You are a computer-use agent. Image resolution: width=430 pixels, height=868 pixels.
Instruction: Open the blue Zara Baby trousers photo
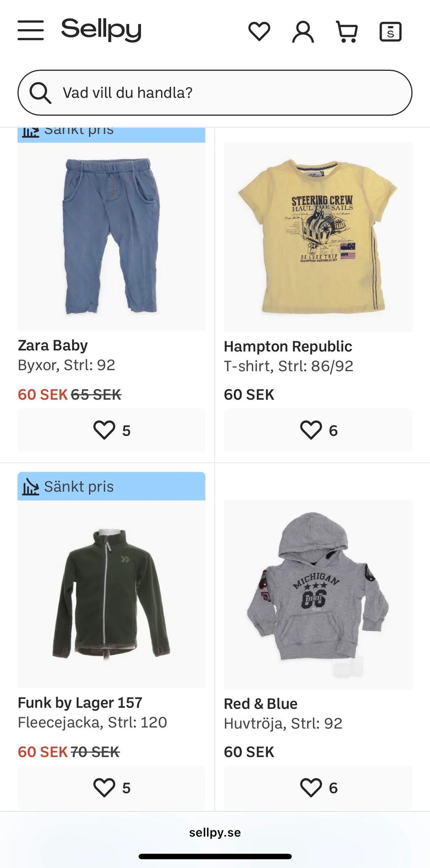tap(111, 237)
